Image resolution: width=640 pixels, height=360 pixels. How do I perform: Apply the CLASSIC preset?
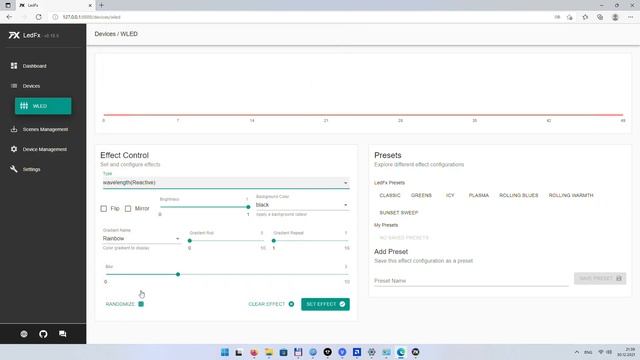(390, 196)
